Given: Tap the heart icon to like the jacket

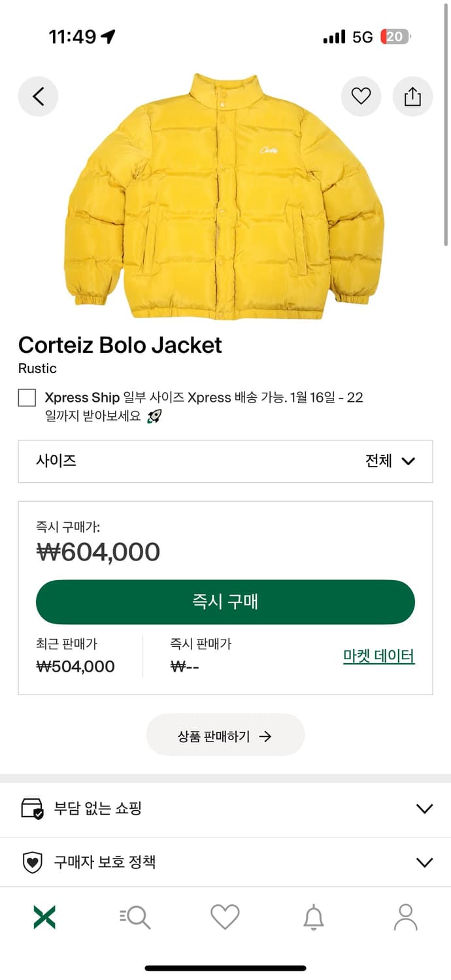Looking at the screenshot, I should coord(361,96).
